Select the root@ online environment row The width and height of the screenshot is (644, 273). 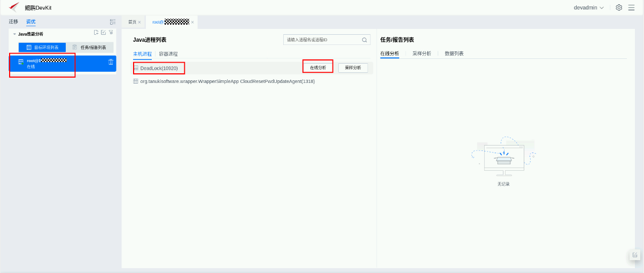[63, 63]
